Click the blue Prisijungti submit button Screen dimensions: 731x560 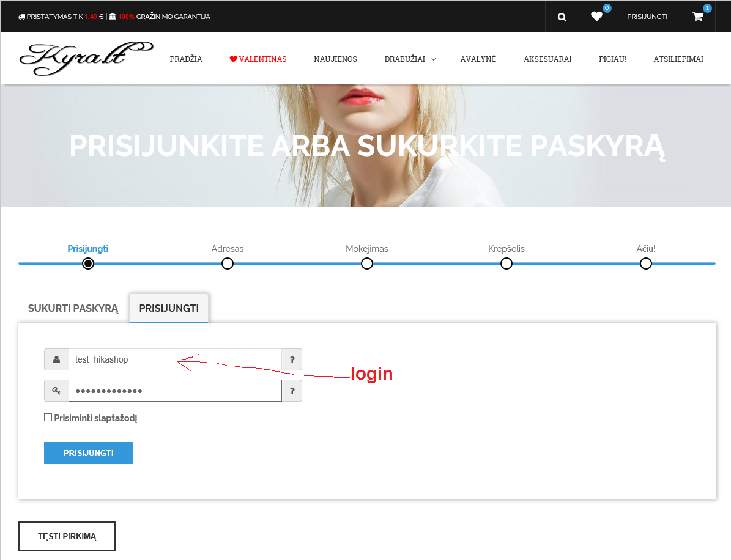click(x=89, y=453)
